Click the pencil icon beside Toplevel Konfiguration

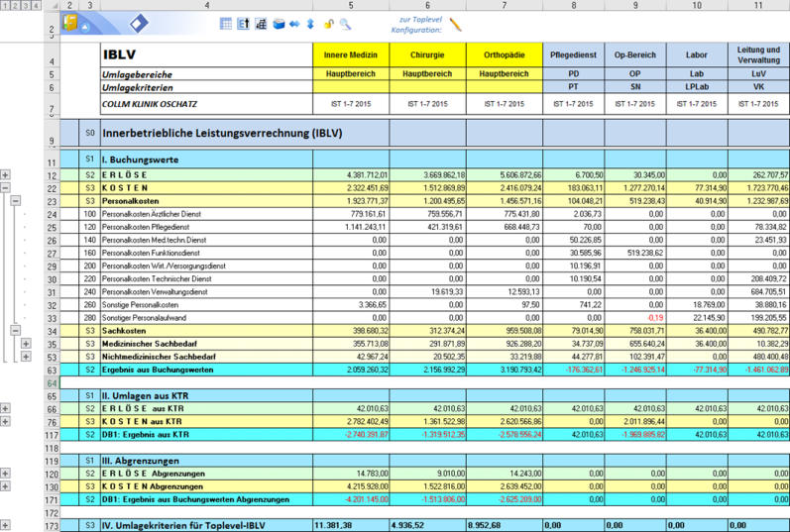pos(456,25)
